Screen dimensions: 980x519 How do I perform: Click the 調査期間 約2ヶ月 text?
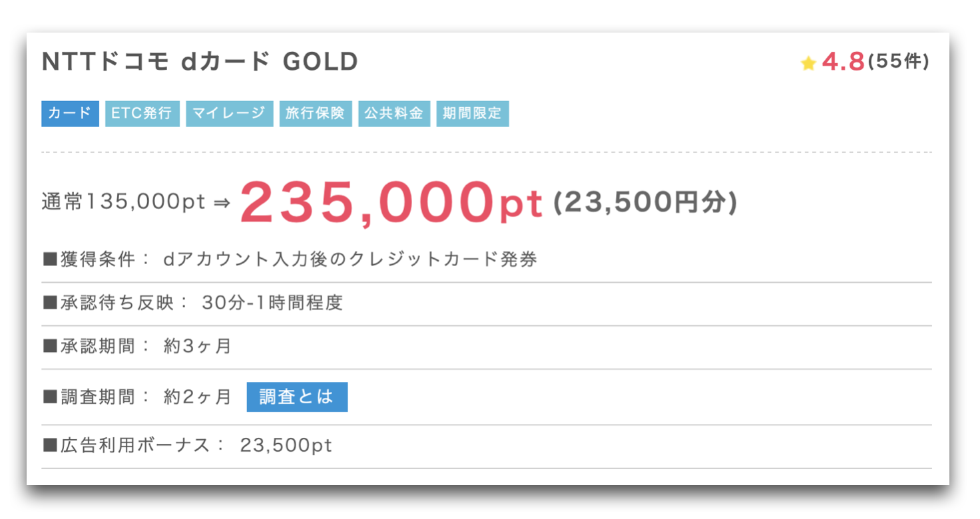tap(136, 397)
